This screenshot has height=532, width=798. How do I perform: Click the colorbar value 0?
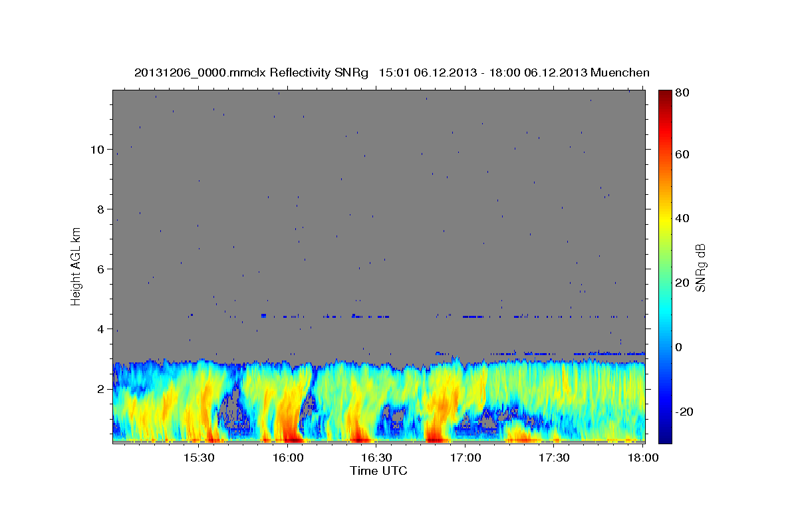click(x=680, y=347)
